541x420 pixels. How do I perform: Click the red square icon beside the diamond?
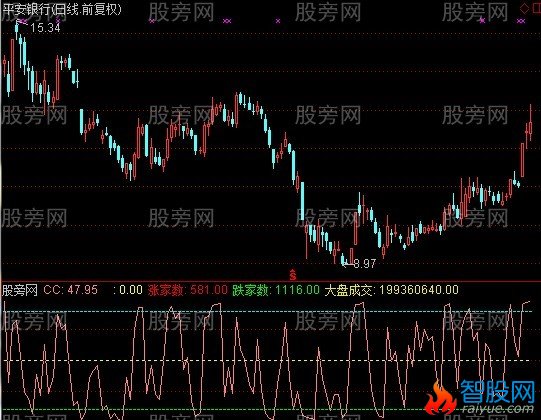537,9
